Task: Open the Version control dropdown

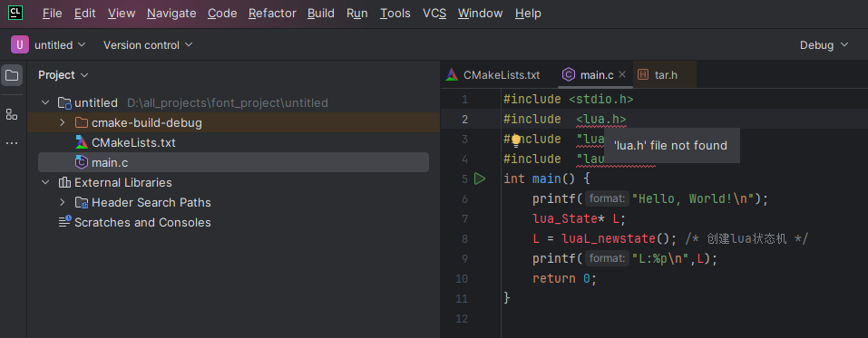Action: pos(148,45)
